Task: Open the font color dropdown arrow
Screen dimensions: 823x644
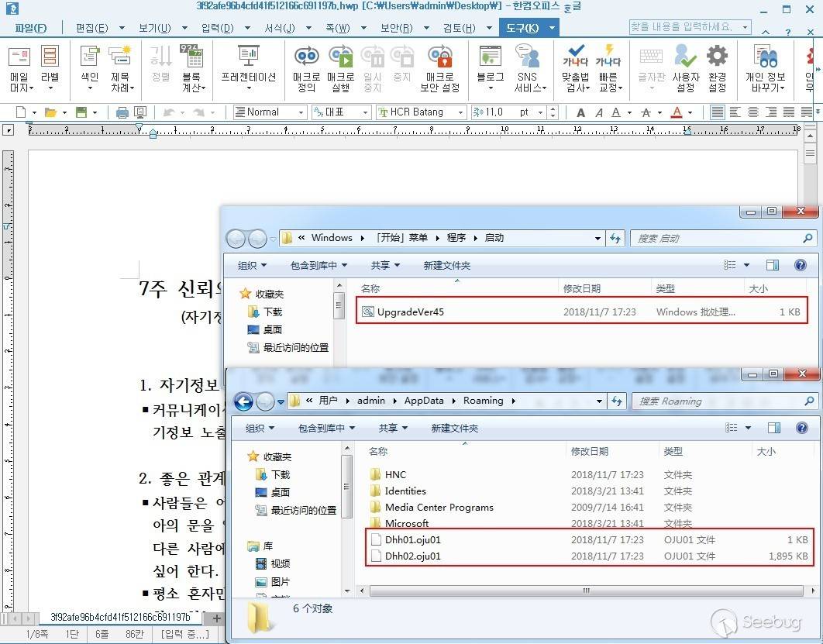Action: click(x=690, y=112)
